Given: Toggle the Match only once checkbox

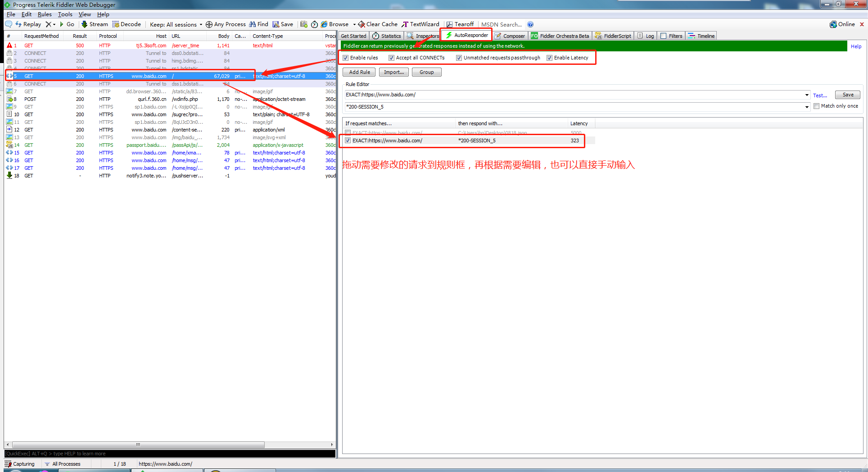Looking at the screenshot, I should (817, 106).
